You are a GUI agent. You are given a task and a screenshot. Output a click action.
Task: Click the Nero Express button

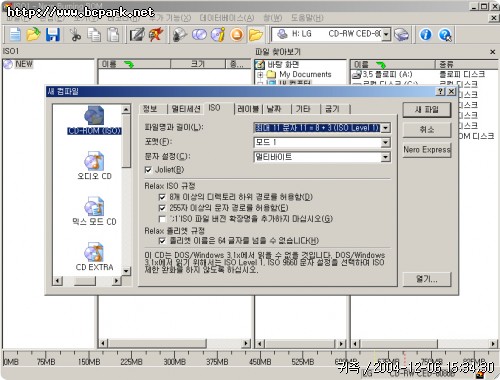(427, 150)
